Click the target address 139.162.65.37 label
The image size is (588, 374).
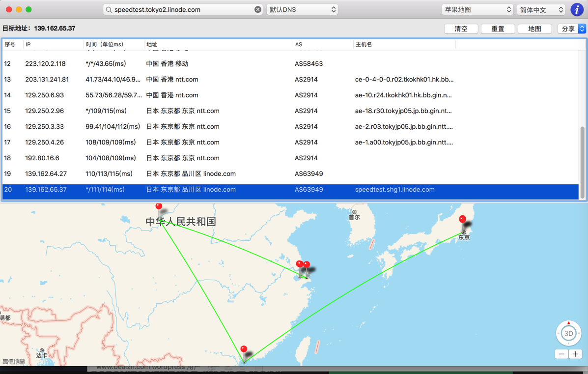coord(55,29)
